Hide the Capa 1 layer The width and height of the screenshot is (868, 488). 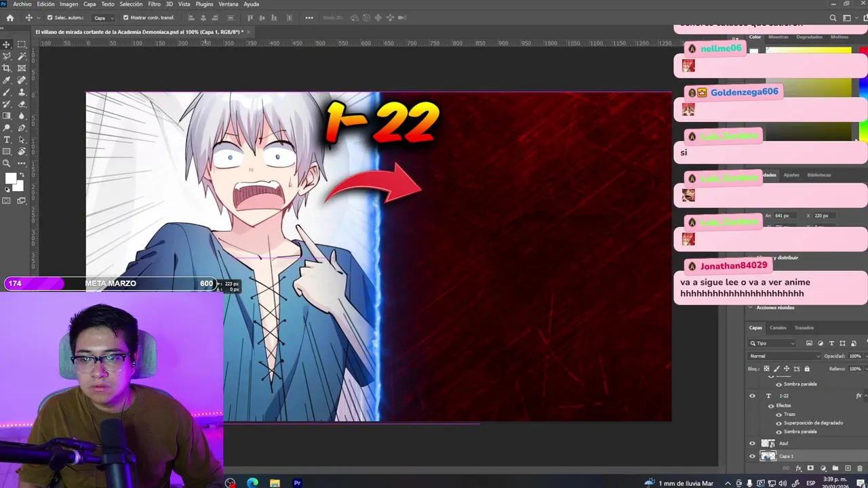(x=752, y=456)
